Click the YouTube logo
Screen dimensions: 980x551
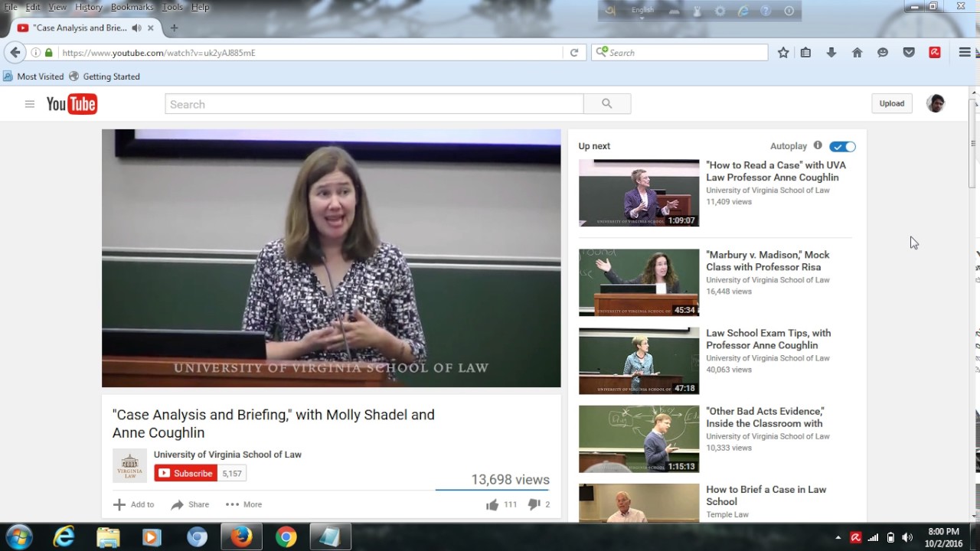click(72, 104)
